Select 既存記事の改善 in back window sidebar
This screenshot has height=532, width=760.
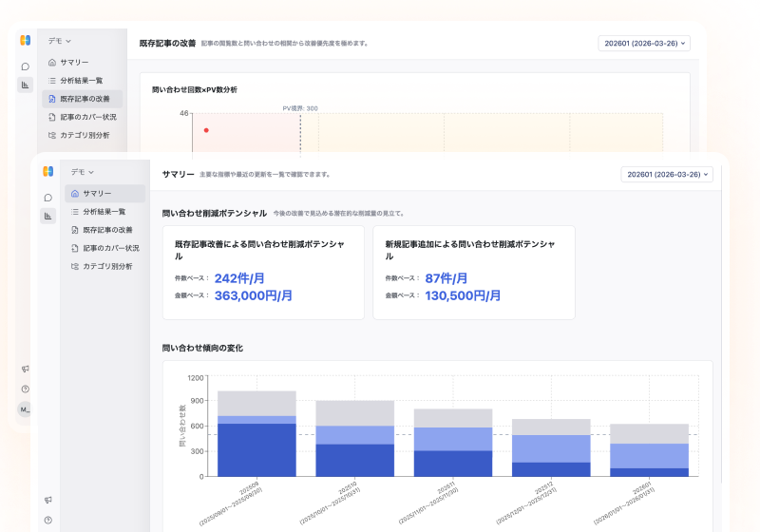pyautogui.click(x=83, y=99)
